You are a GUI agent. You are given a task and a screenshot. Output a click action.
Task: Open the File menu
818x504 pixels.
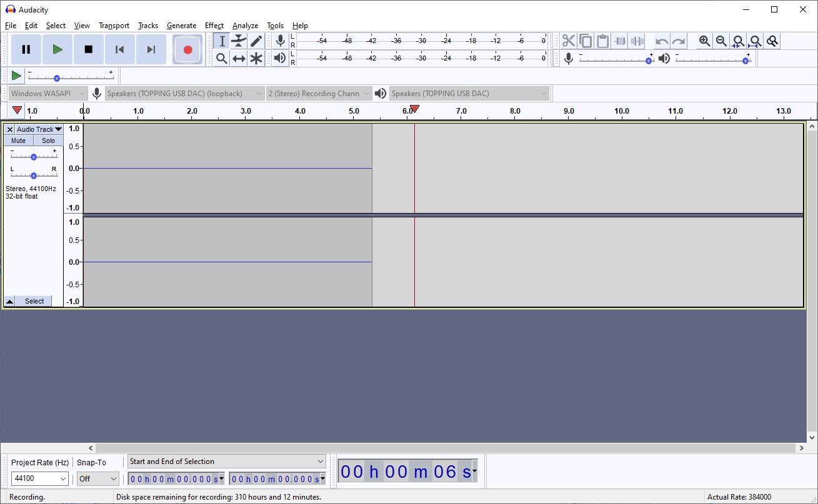(x=11, y=26)
